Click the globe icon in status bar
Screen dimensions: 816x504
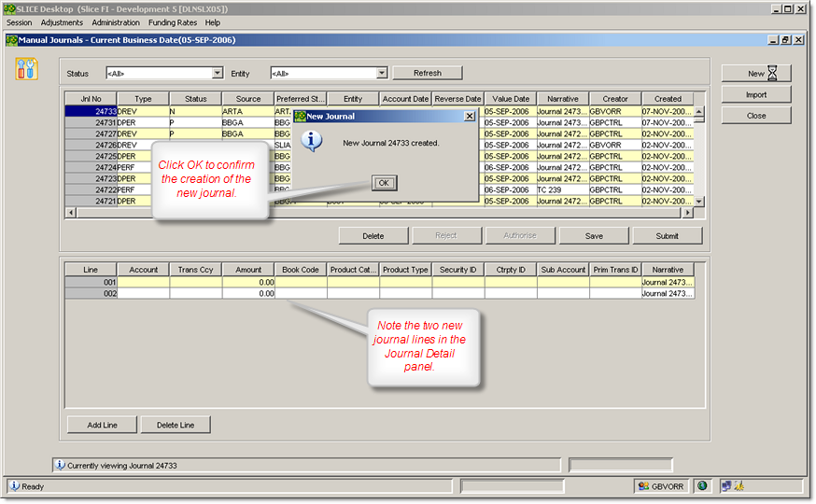coord(701,486)
